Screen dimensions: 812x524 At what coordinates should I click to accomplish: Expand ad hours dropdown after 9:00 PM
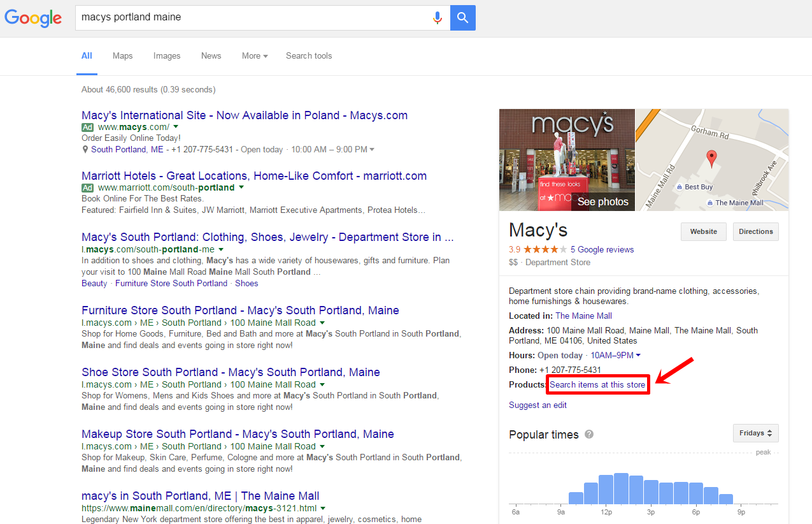pyautogui.click(x=372, y=150)
